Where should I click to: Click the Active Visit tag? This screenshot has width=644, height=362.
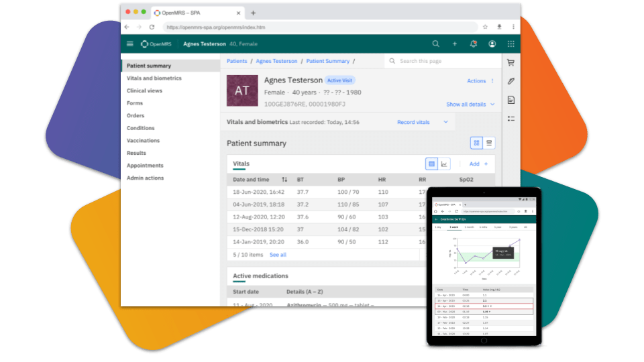point(339,80)
